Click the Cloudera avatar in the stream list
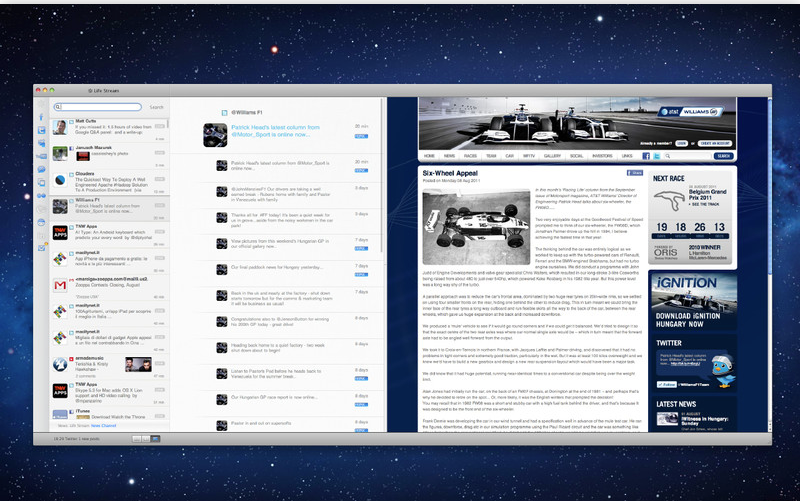 pos(60,180)
